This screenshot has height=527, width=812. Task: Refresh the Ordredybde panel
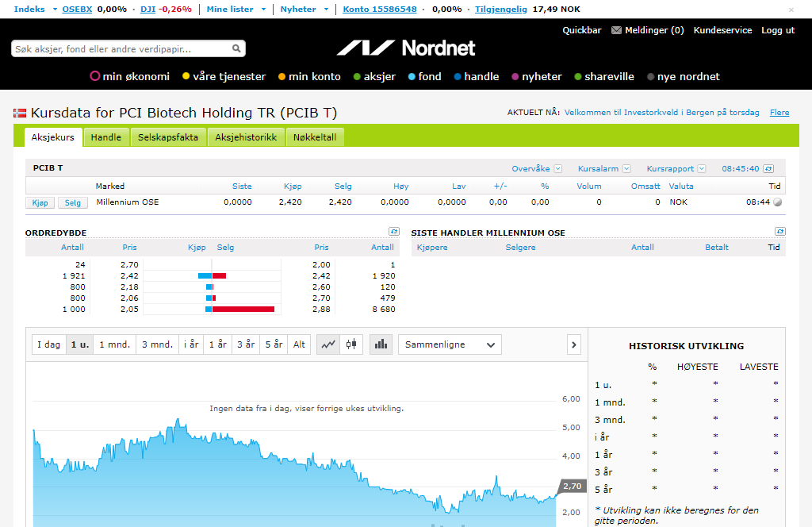tap(394, 231)
